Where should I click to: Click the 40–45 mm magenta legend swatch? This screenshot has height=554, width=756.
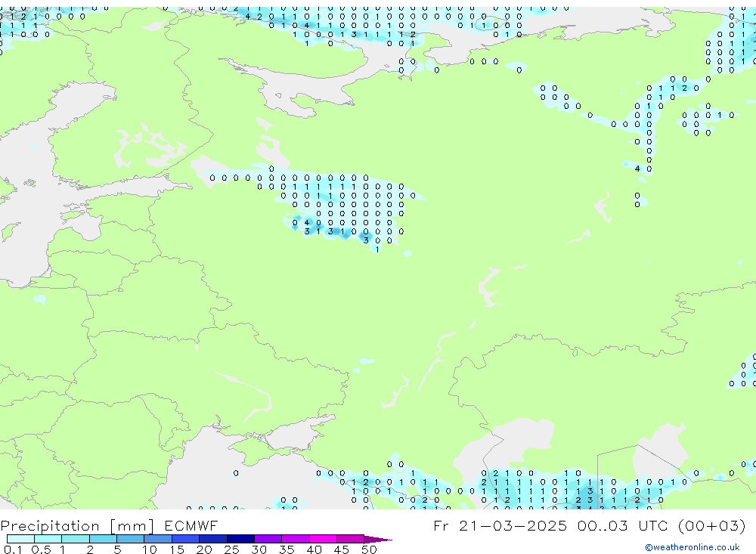(x=323, y=539)
